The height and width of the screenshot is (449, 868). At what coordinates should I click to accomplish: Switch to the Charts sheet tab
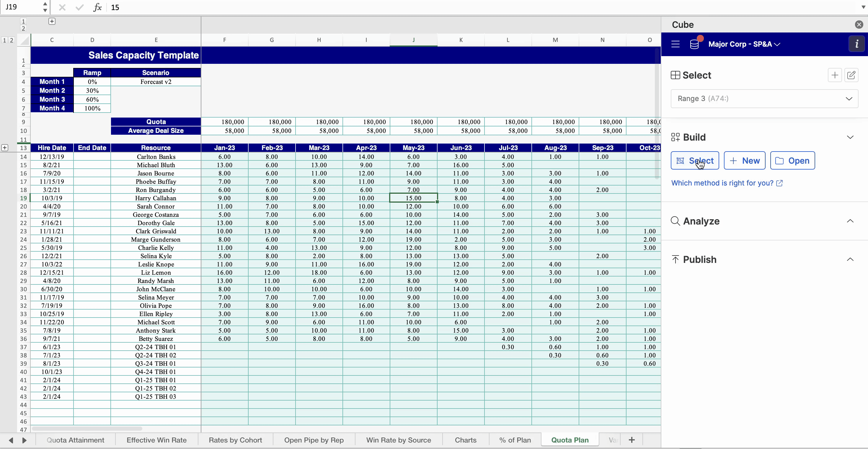click(x=466, y=440)
